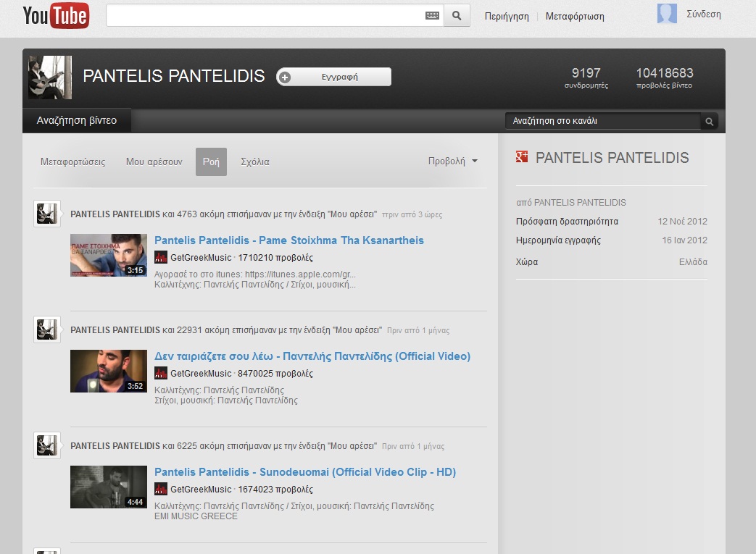Click the user avatar icon beside Σύνδεση
Screen dimensions: 756x554
[x=667, y=14]
